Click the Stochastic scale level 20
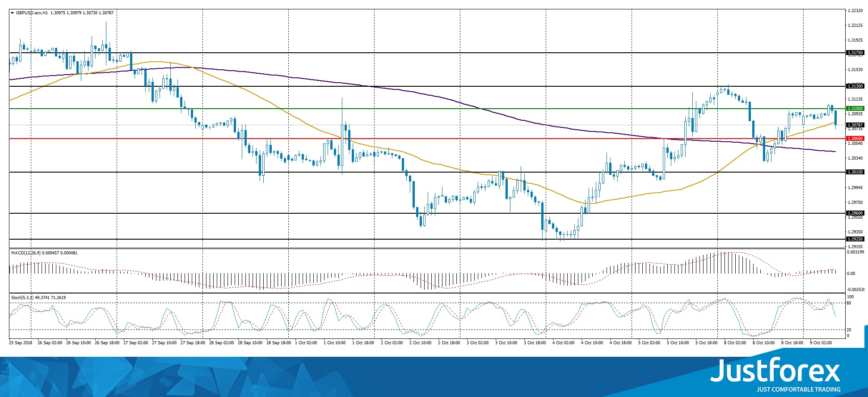Viewport: 868px width, 397px height. 849,330
